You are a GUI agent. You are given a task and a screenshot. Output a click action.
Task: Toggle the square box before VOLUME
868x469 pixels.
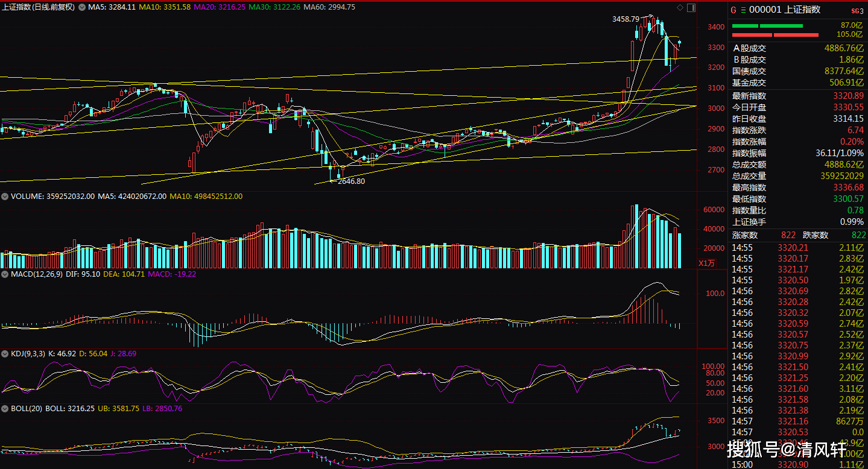click(x=5, y=197)
